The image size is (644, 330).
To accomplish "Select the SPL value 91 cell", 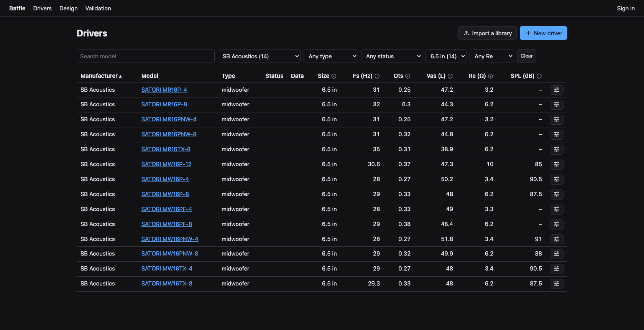I will pos(538,239).
